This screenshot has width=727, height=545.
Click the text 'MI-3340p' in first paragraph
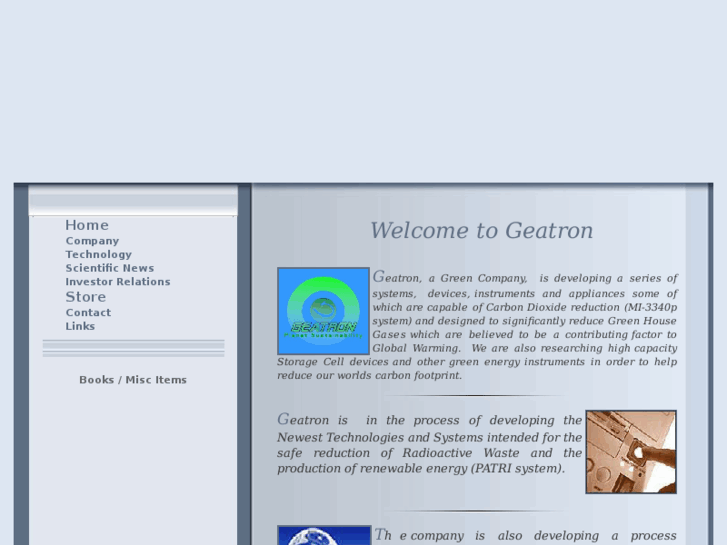coord(652,308)
